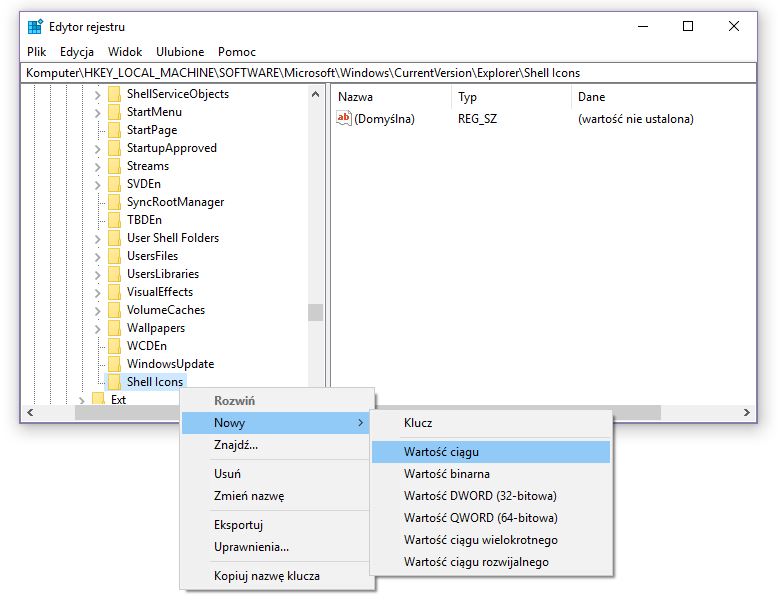Screen dimensions: 778x611
Task: Click the VisualEffects folder icon
Action: pos(114,292)
